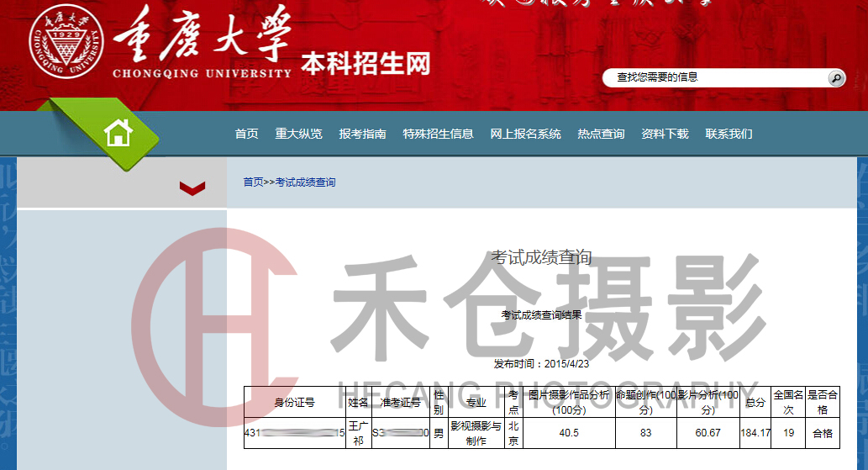Click the ID number cell starting 431
The height and width of the screenshot is (470, 868).
tap(294, 433)
